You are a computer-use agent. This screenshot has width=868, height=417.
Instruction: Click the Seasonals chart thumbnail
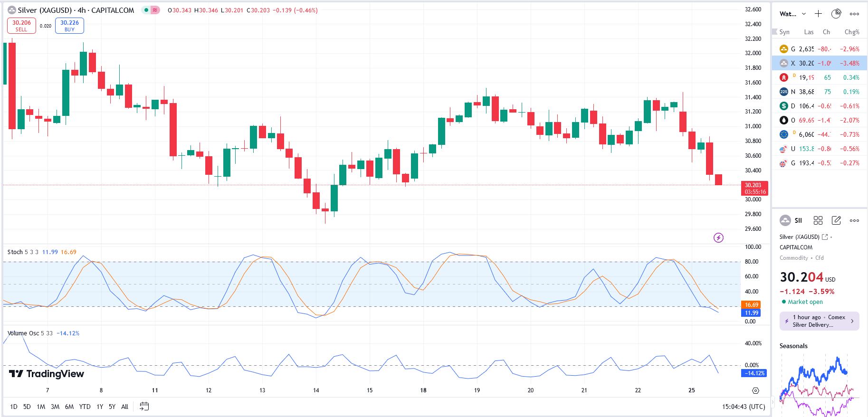point(816,385)
